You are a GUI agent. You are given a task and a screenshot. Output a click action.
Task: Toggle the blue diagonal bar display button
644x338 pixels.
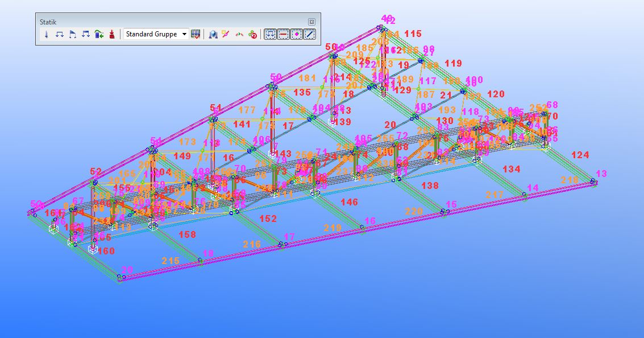pyautogui.click(x=310, y=35)
